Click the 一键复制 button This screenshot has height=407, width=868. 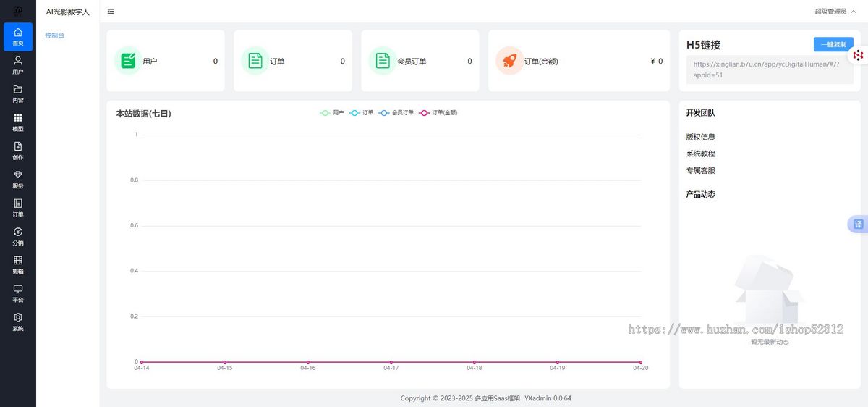[x=833, y=44]
